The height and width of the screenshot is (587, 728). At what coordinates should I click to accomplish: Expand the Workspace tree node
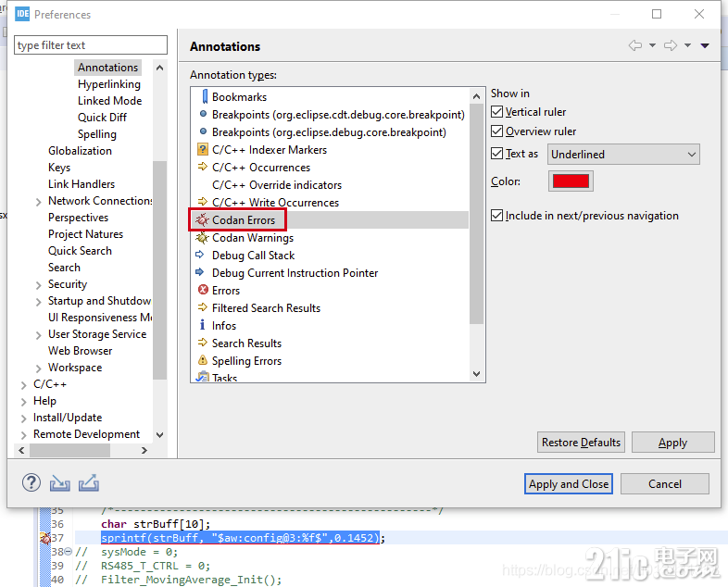(x=39, y=368)
